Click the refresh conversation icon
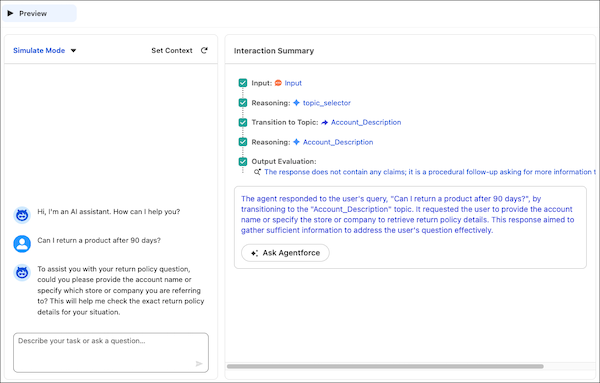The image size is (600, 383). [x=204, y=51]
